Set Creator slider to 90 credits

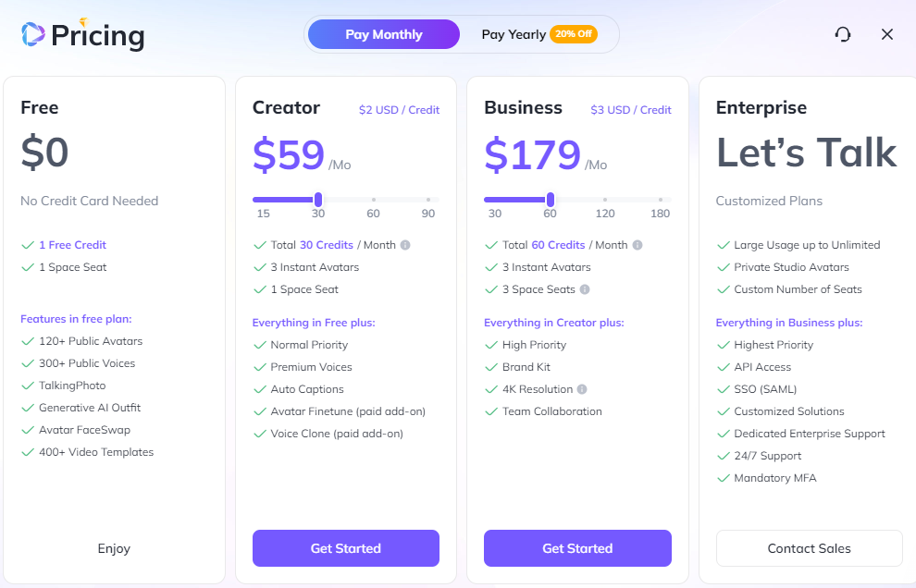[428, 199]
